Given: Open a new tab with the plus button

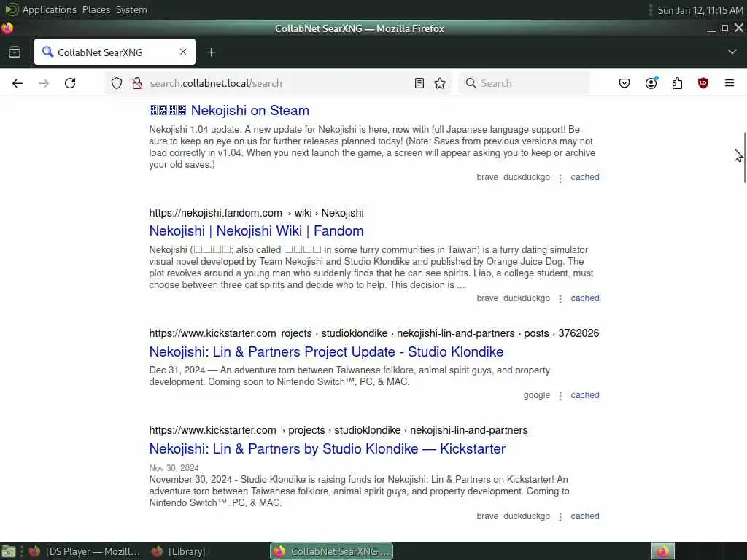Looking at the screenshot, I should point(212,52).
